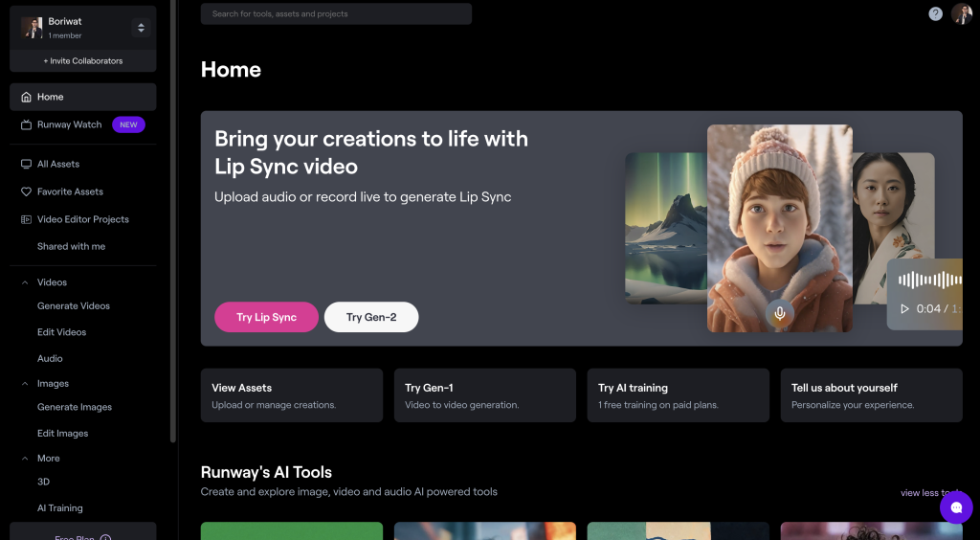Focus the search tools and assets field
The height and width of the screenshot is (540, 980).
(336, 13)
